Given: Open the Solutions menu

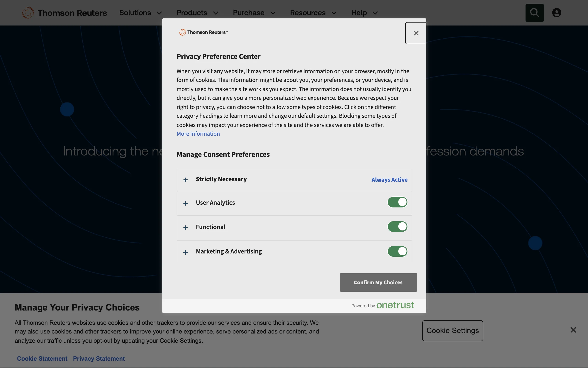Looking at the screenshot, I should [x=141, y=13].
